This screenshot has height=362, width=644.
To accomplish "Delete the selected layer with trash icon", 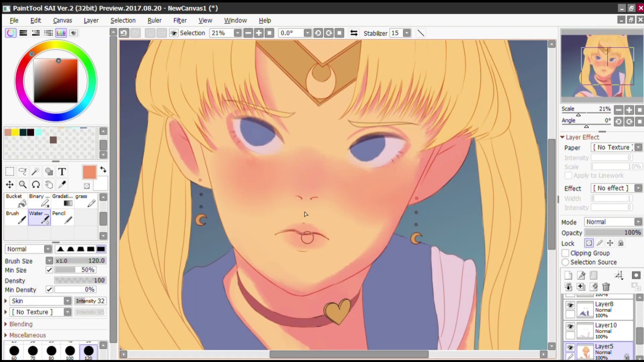I will 606,287.
